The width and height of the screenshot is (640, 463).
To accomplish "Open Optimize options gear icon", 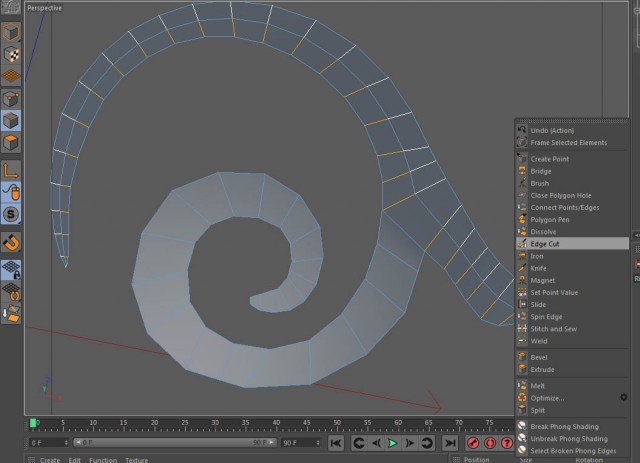I will (x=624, y=397).
